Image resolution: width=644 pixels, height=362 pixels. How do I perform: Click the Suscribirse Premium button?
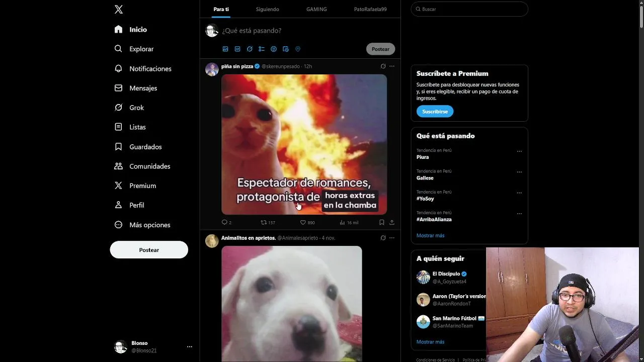pyautogui.click(x=435, y=111)
